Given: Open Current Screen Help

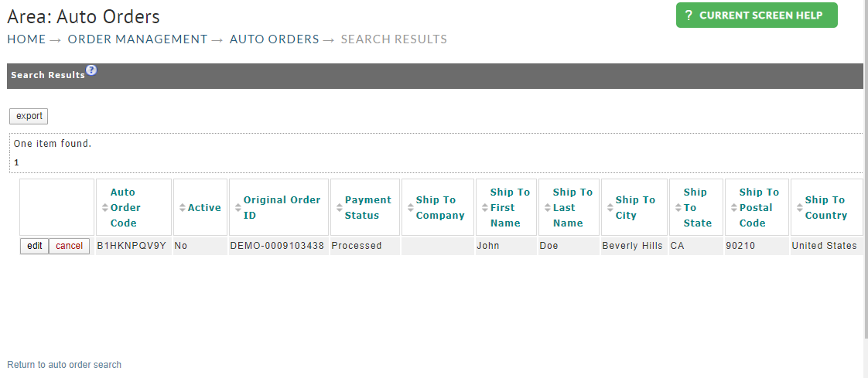Looking at the screenshot, I should 757,15.
